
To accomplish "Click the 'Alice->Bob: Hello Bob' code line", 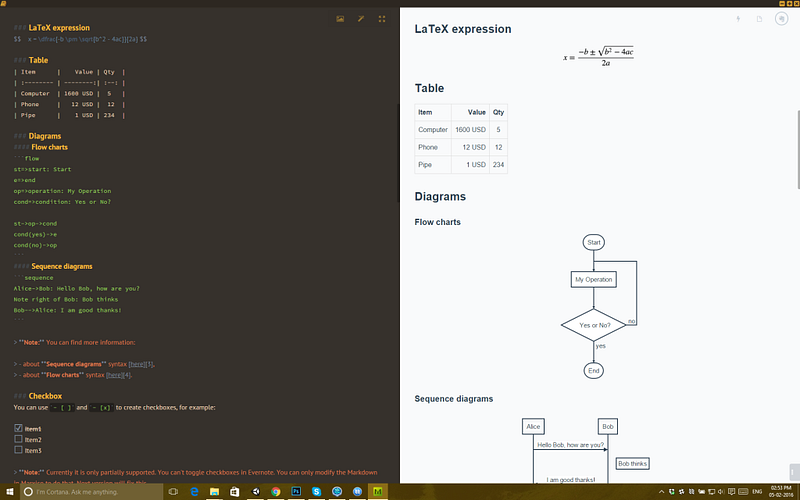I will (x=77, y=289).
